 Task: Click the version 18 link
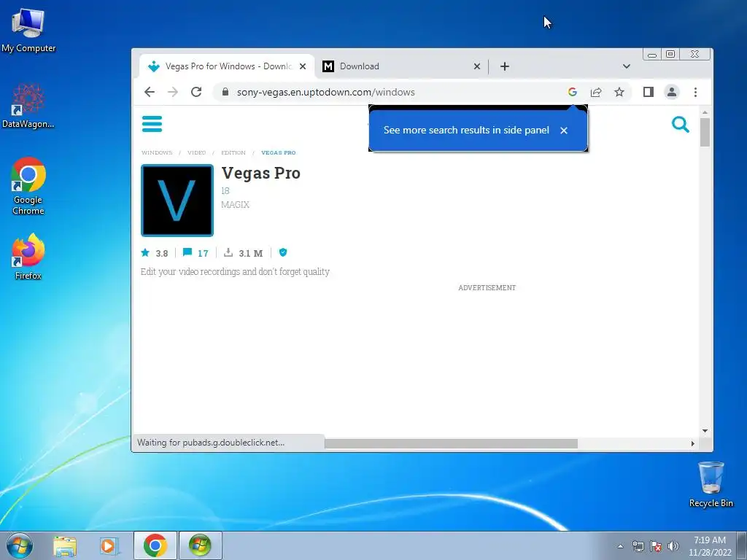[225, 190]
